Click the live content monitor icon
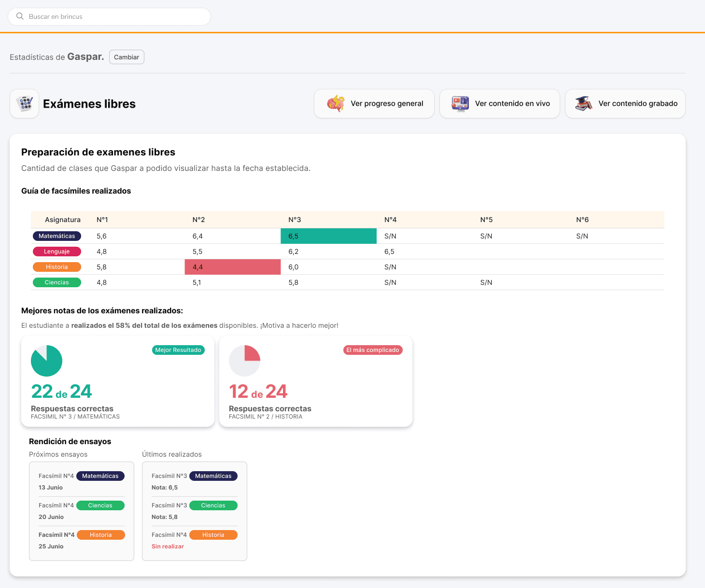This screenshot has width=705, height=588. [x=460, y=103]
